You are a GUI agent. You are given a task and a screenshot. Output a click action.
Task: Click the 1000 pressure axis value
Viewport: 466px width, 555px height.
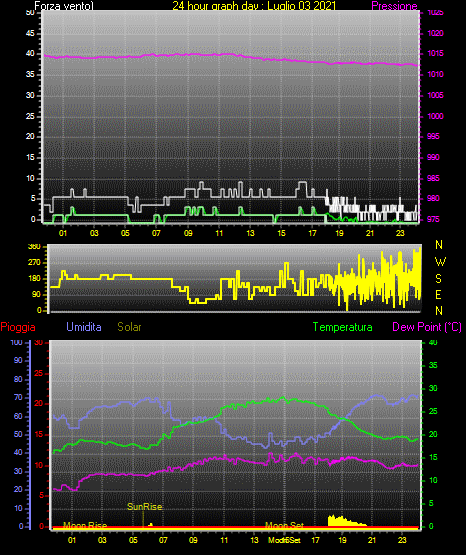click(x=435, y=116)
